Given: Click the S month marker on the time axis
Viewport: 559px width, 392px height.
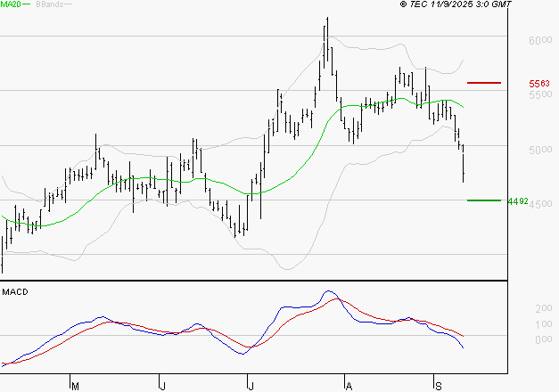Looking at the screenshot, I should (438, 386).
